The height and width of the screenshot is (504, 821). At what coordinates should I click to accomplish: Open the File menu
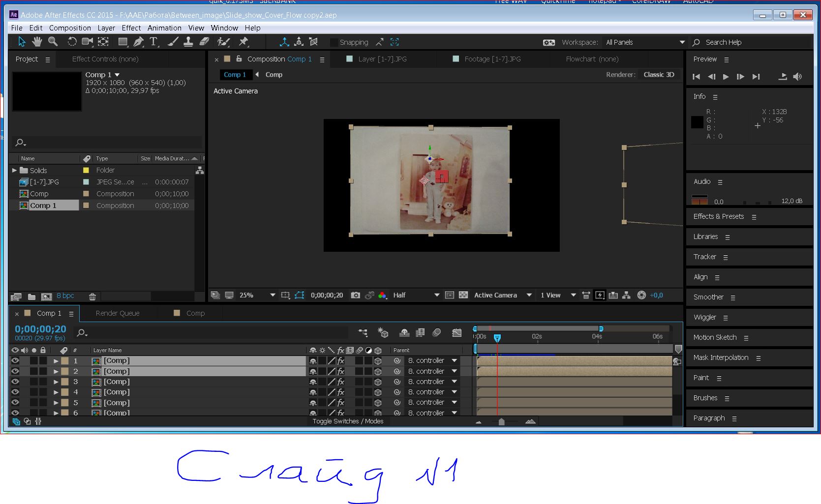(x=17, y=28)
